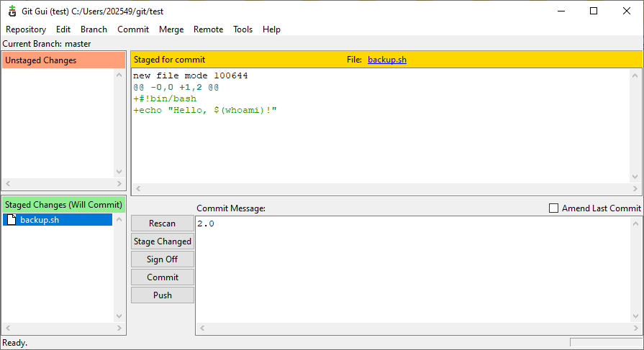This screenshot has width=644, height=350.
Task: Click the Unstaged Changes scroll up arrow
Action: [x=119, y=75]
